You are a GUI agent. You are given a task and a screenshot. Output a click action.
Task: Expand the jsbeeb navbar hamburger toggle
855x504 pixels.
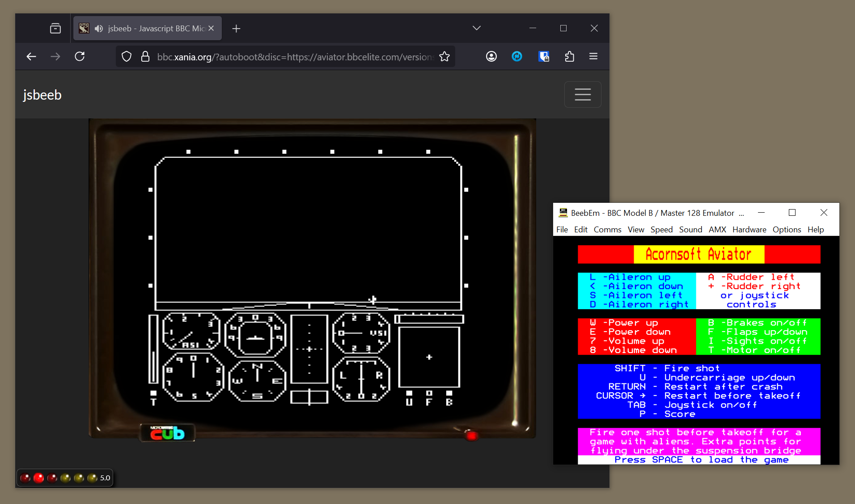(583, 94)
